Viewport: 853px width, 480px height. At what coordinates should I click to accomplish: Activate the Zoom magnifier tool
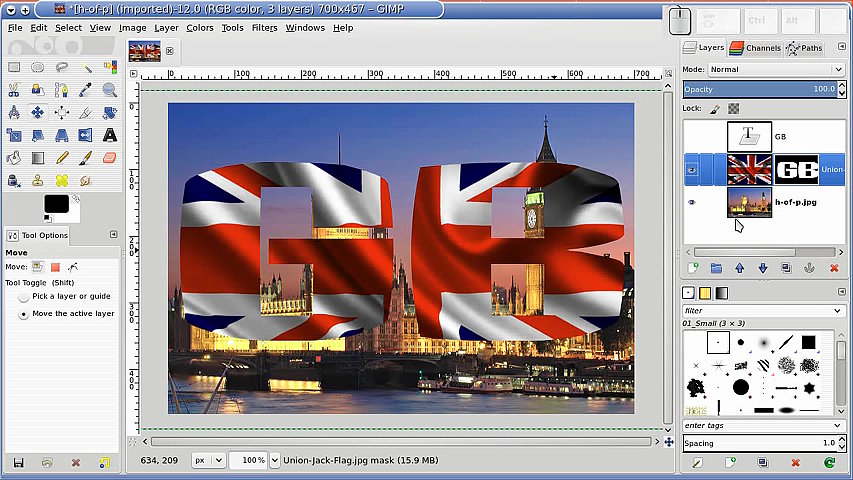tap(109, 90)
